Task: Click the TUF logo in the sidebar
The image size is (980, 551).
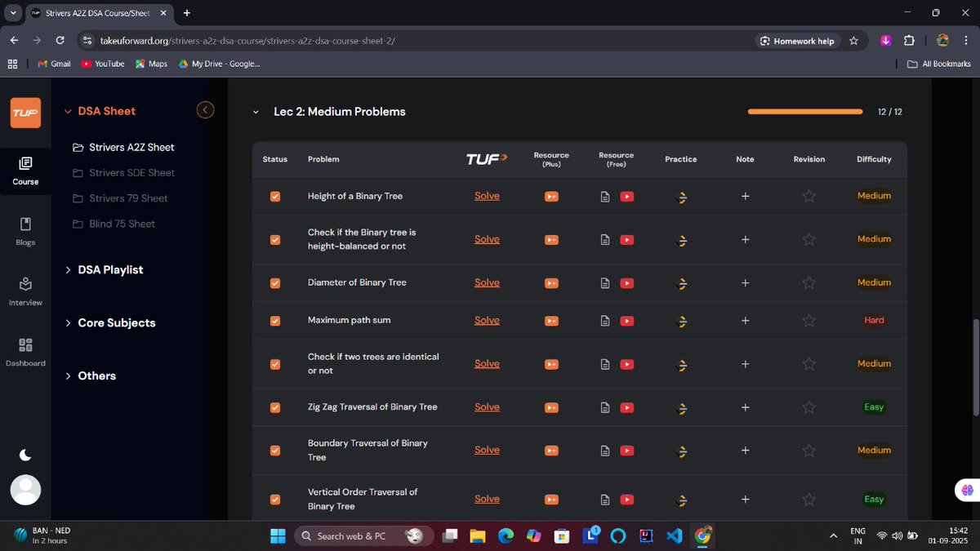Action: 25,113
